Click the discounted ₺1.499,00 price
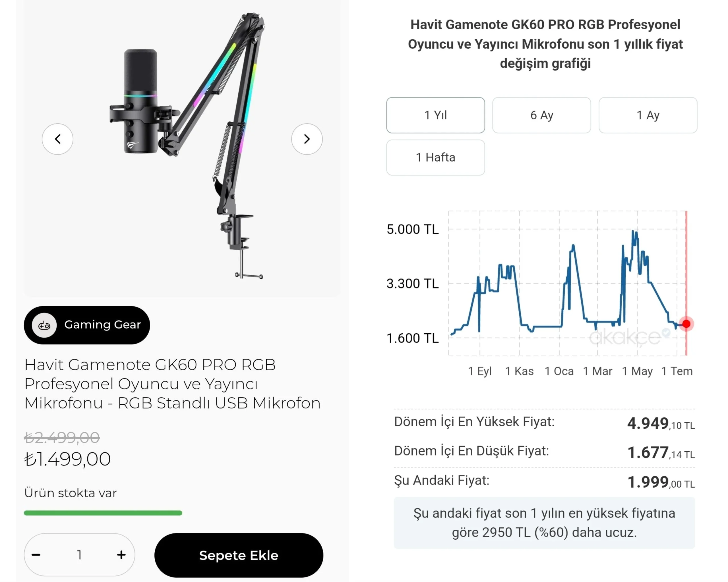Screen dimensions: 728x582 tap(67, 459)
